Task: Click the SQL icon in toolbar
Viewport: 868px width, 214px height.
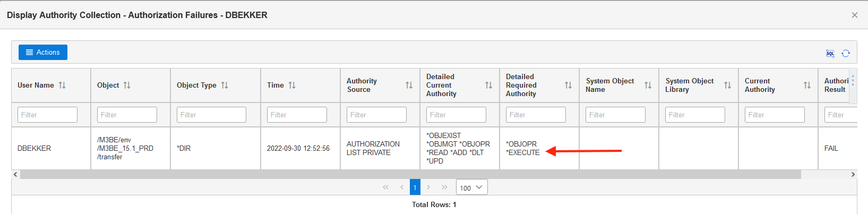Action: pos(830,53)
